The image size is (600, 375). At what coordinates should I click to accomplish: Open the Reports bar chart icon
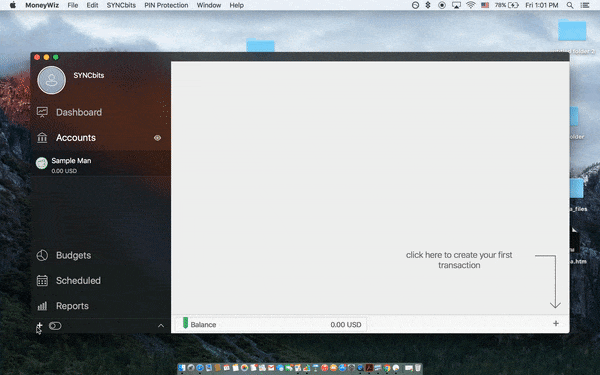tap(42, 306)
